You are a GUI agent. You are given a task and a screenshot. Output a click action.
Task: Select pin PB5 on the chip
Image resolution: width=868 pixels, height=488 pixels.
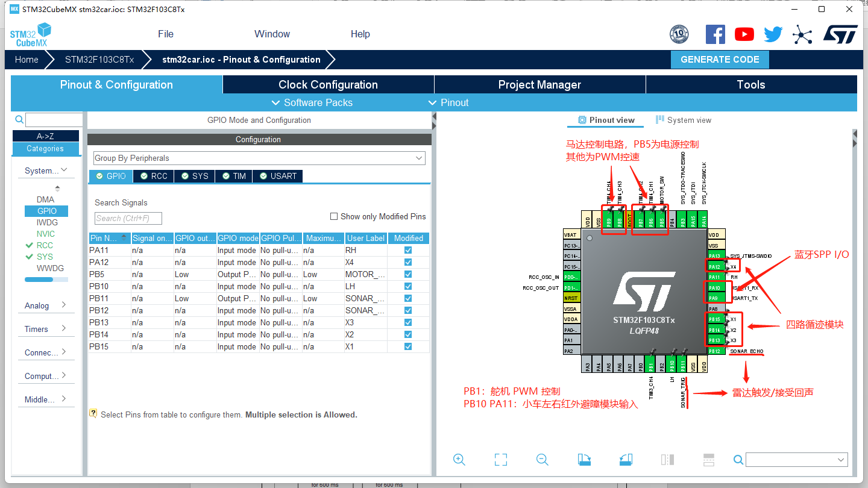(661, 219)
